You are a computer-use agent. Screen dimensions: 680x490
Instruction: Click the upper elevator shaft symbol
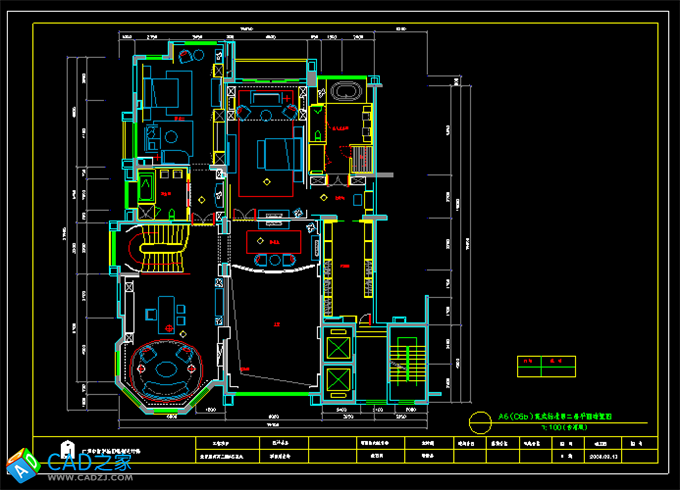pyautogui.click(x=339, y=347)
